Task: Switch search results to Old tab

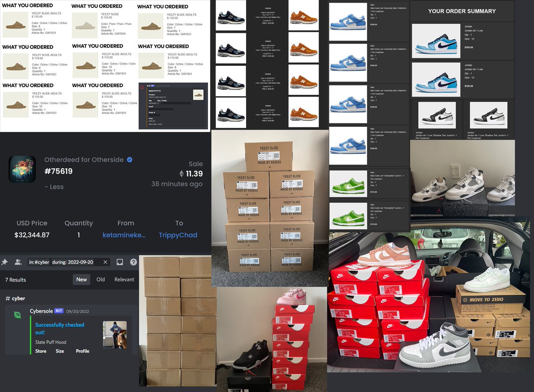Action: point(101,279)
